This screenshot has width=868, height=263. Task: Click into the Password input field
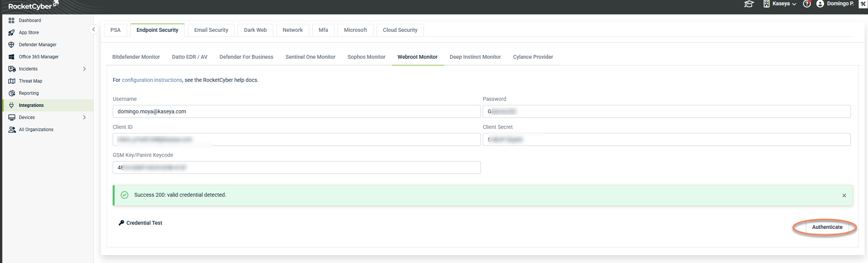[666, 111]
